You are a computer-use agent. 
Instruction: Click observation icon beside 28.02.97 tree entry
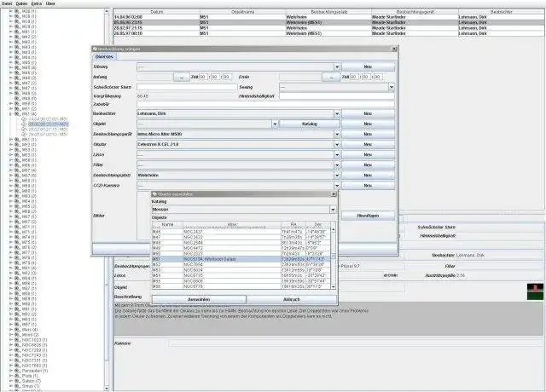pyautogui.click(x=24, y=129)
